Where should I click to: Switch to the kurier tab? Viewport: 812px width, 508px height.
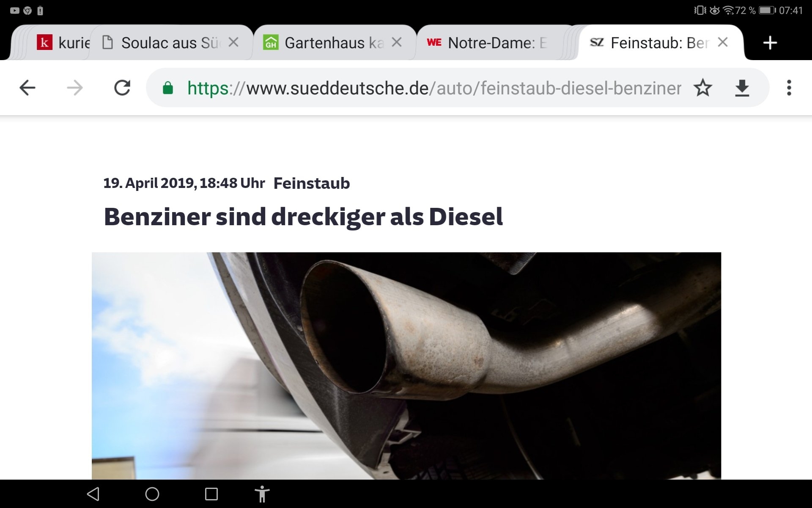(x=63, y=43)
